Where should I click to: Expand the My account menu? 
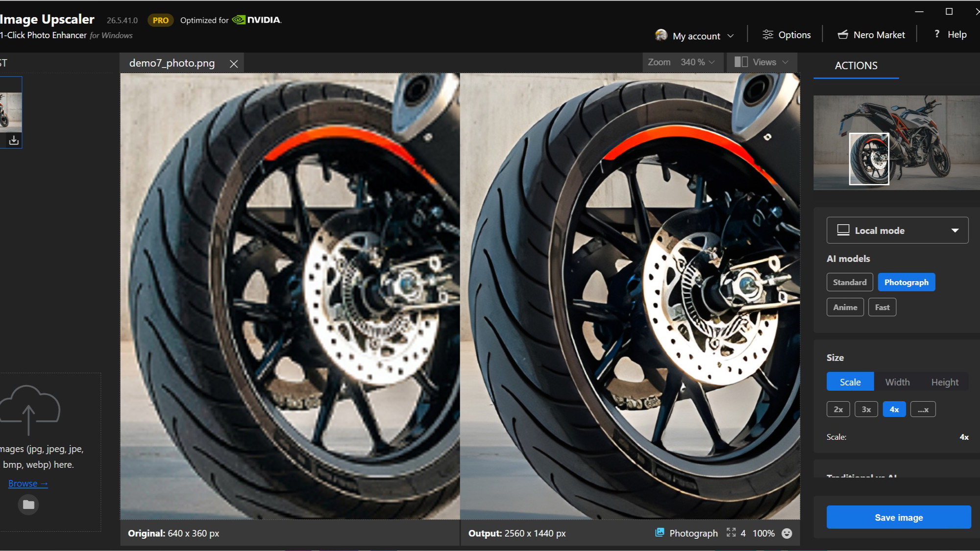[694, 36]
